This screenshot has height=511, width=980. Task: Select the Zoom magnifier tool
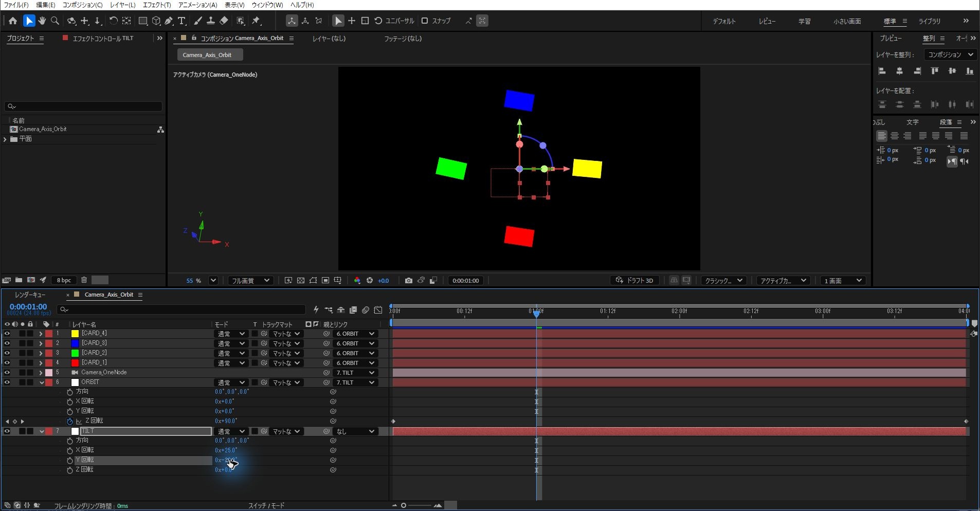[x=55, y=21]
